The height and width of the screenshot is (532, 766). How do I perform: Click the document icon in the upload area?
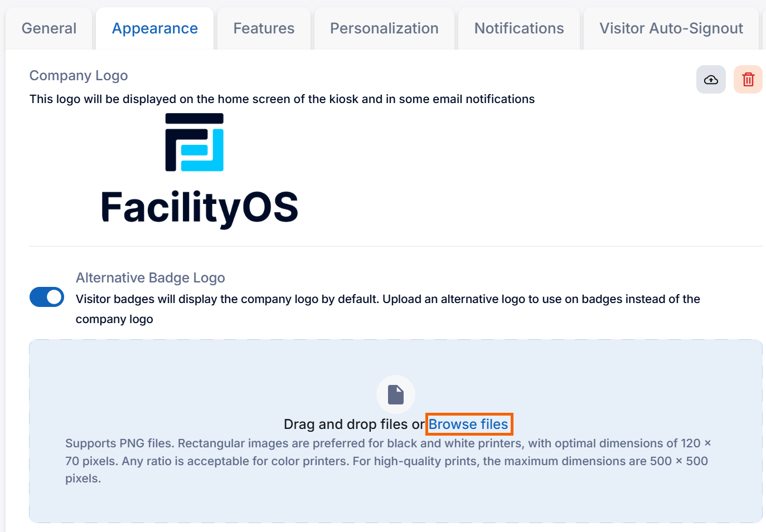click(396, 394)
